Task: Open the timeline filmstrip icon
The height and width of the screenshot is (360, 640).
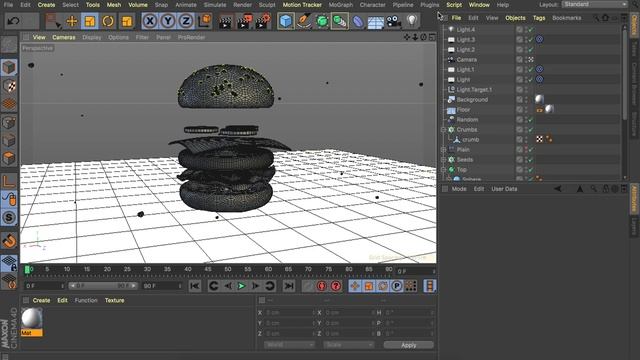Action: [429, 286]
